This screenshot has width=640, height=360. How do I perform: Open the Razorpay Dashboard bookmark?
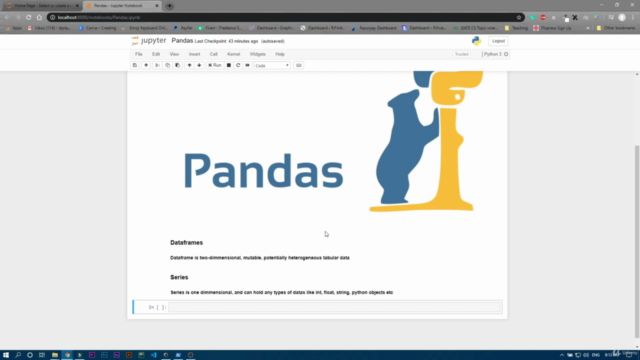[x=374, y=28]
